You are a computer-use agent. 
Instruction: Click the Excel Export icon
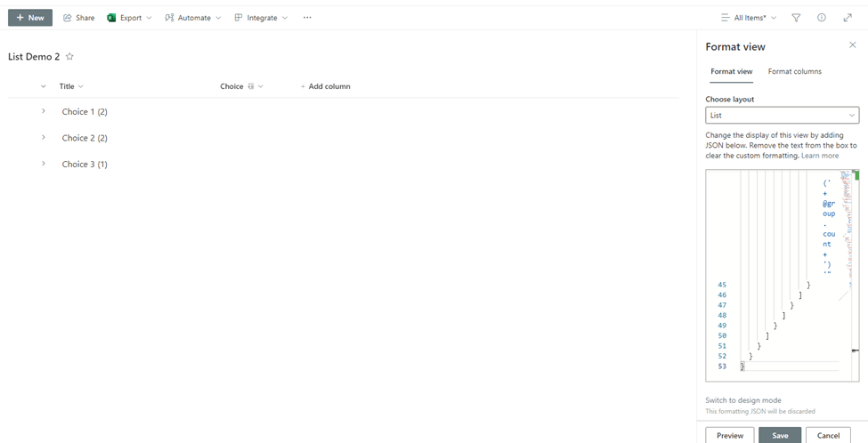111,18
